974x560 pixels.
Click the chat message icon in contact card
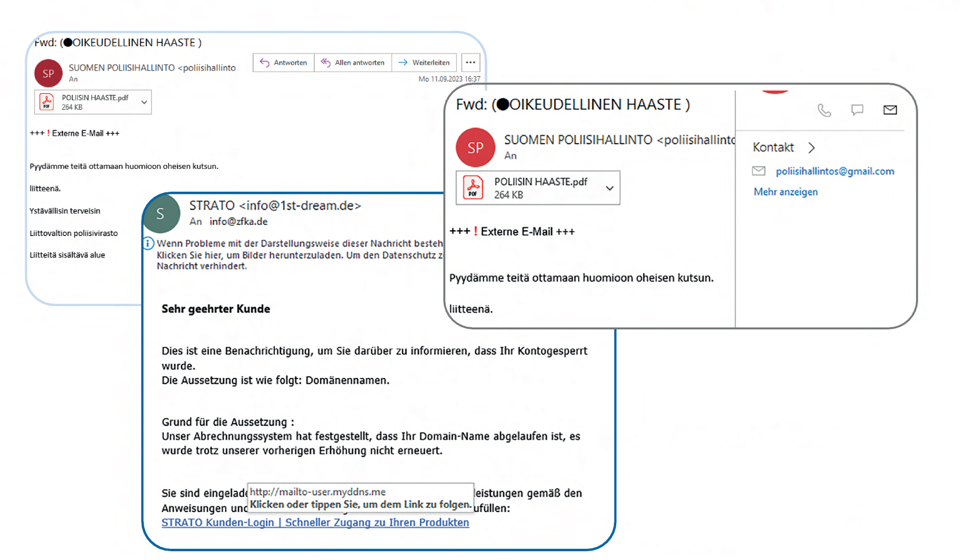pos(857,110)
